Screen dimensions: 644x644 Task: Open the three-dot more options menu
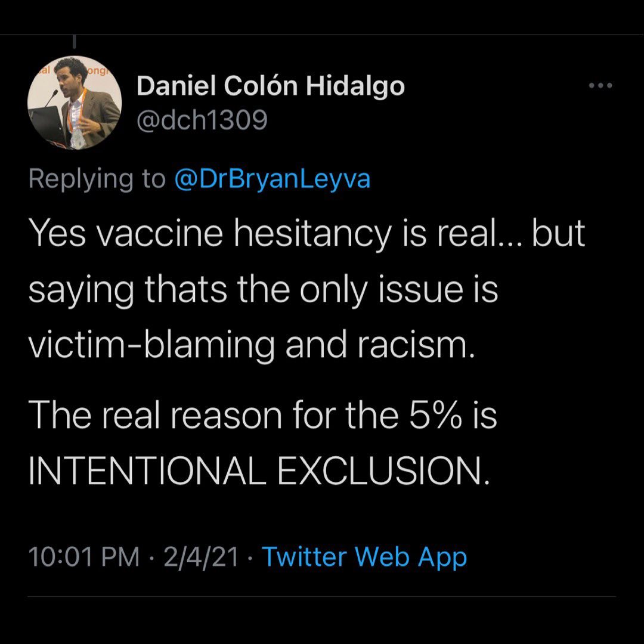click(600, 86)
